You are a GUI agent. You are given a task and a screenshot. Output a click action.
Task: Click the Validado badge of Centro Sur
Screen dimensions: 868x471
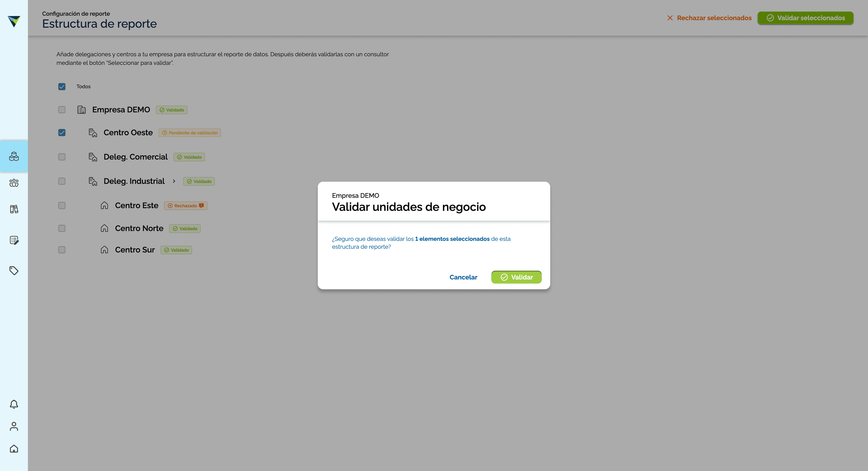tap(176, 250)
